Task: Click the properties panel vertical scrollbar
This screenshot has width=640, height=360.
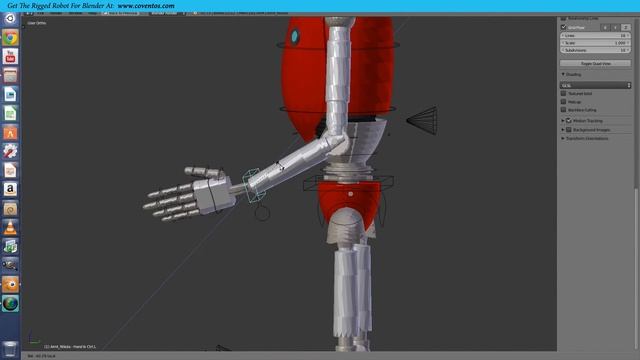Action: pyautogui.click(x=636, y=102)
